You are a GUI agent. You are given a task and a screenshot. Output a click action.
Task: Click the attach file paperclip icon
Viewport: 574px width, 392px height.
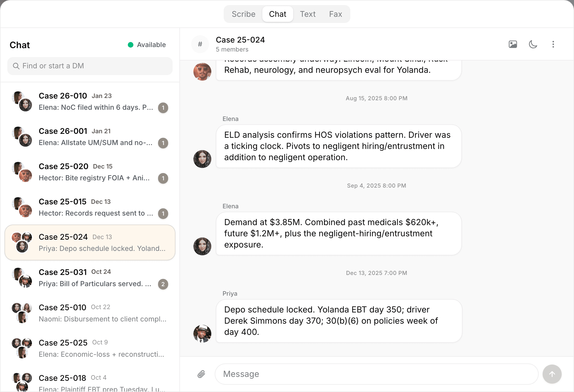(201, 374)
